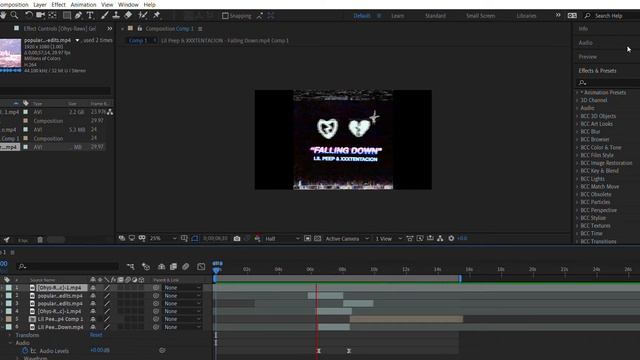Viewport: 640px width, 360px height.
Task: Open the Help menu
Action: click(149, 4)
